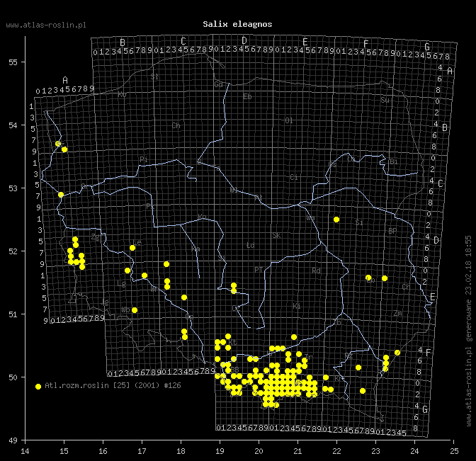Click longitude axis label 23
The image size is (476, 461).
pos(376,451)
